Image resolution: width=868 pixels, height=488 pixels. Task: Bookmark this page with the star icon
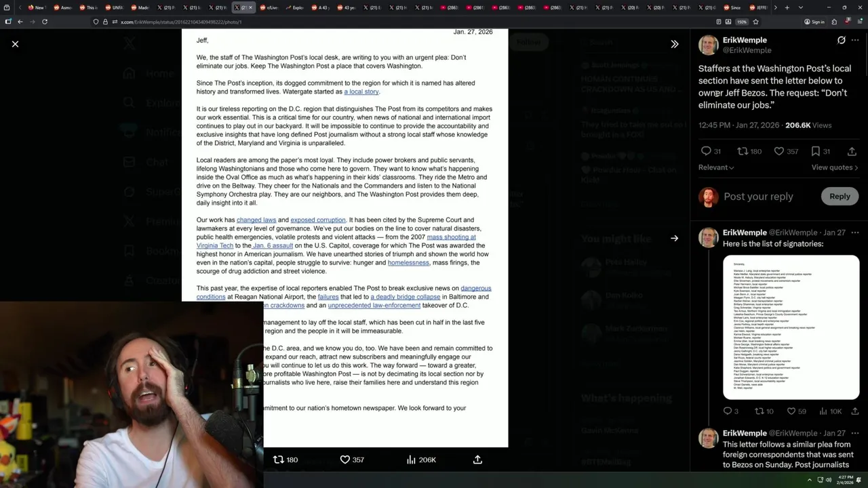755,22
